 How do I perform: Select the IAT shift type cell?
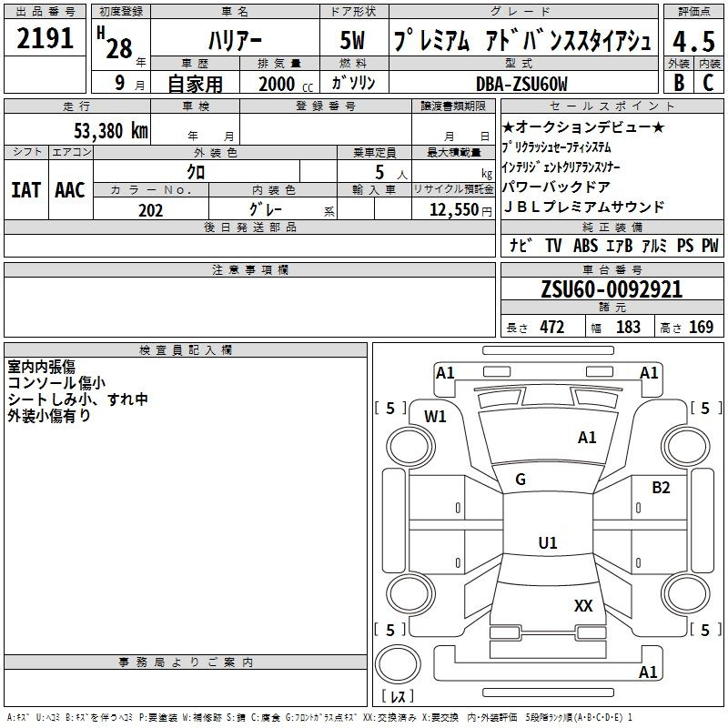[25, 189]
